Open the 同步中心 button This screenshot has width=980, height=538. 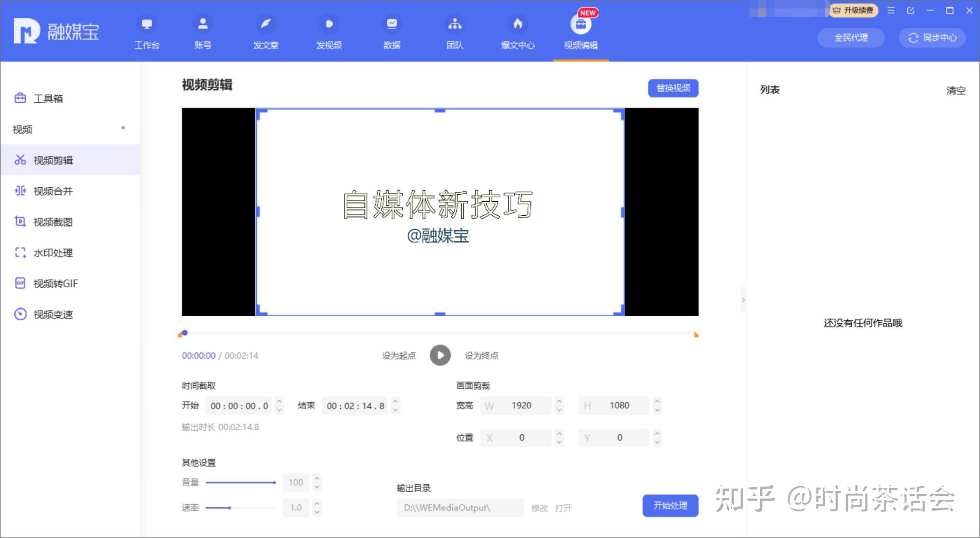point(932,38)
